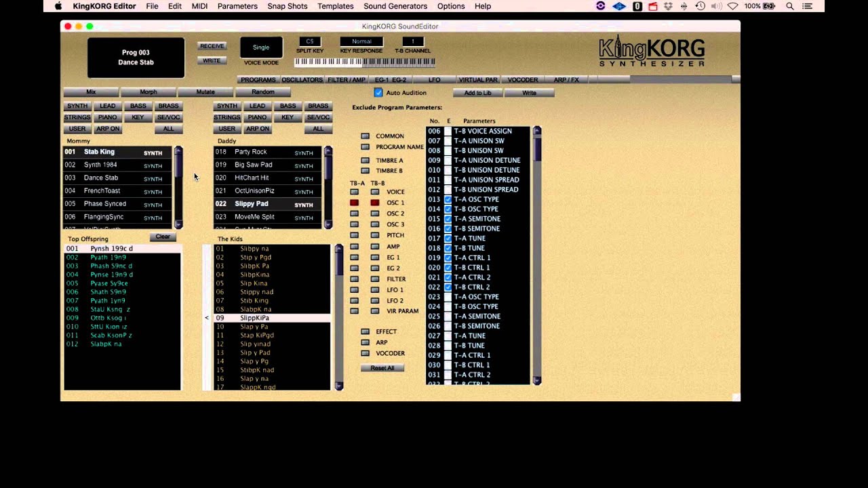Open the Wi-Fi status icon

click(x=733, y=6)
